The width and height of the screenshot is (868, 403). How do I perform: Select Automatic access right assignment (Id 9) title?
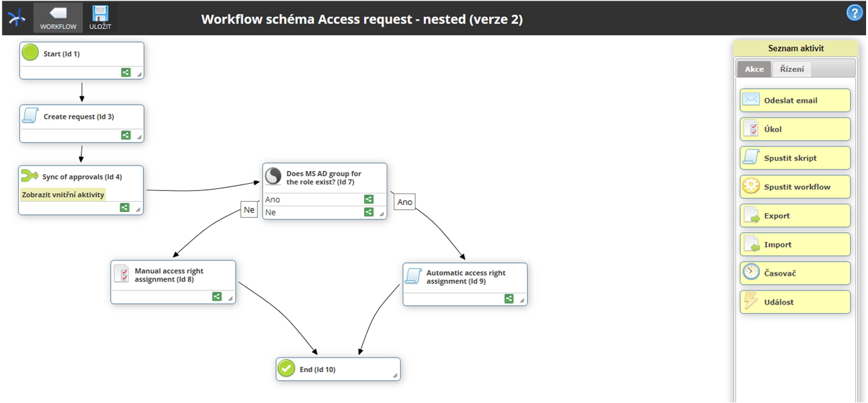pos(466,277)
